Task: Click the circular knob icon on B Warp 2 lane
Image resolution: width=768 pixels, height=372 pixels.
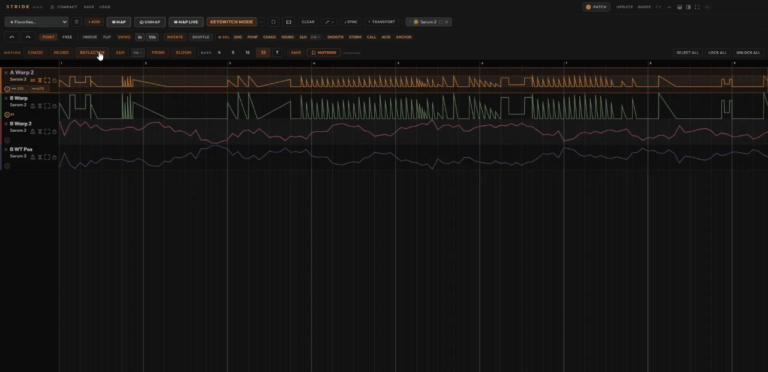Action: tap(7, 140)
